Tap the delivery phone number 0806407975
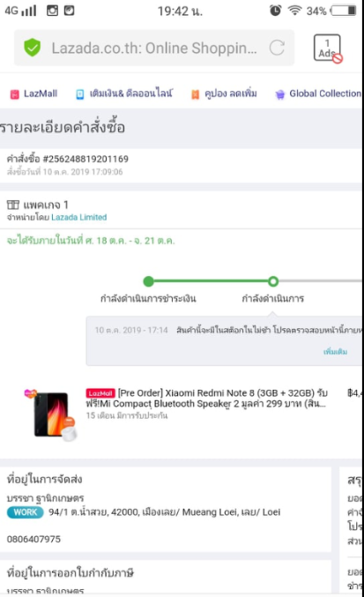 33,539
